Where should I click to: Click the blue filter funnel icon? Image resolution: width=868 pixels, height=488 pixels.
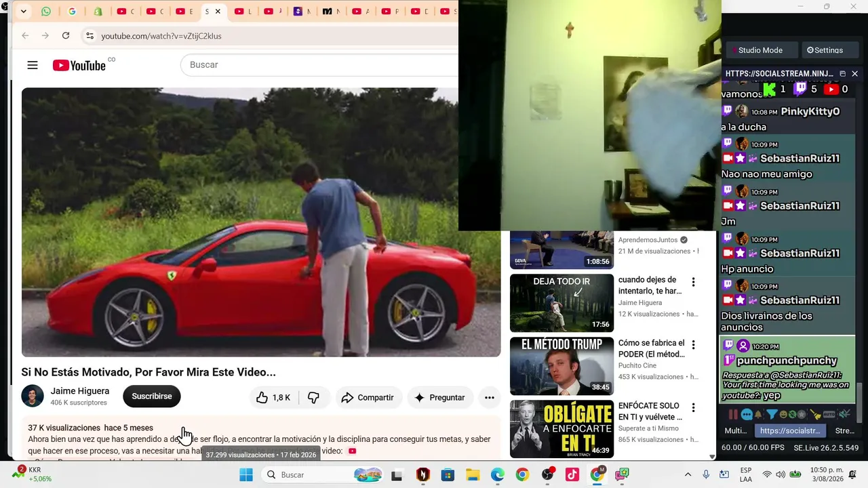point(772,414)
